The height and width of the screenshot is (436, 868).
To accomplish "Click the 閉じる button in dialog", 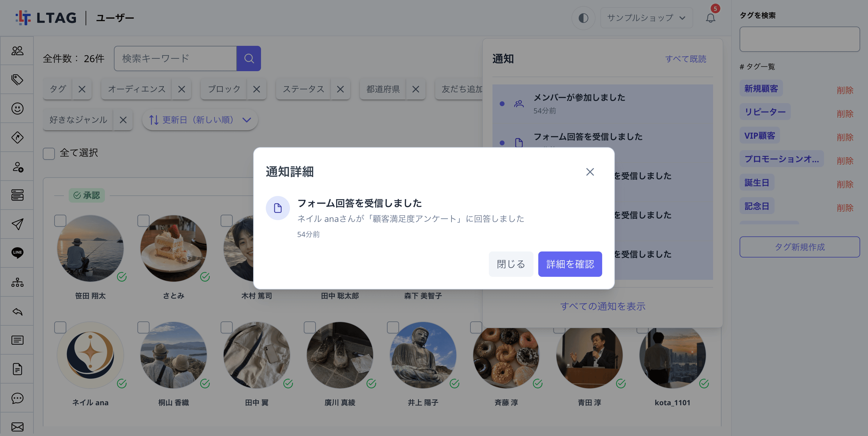I will (511, 264).
